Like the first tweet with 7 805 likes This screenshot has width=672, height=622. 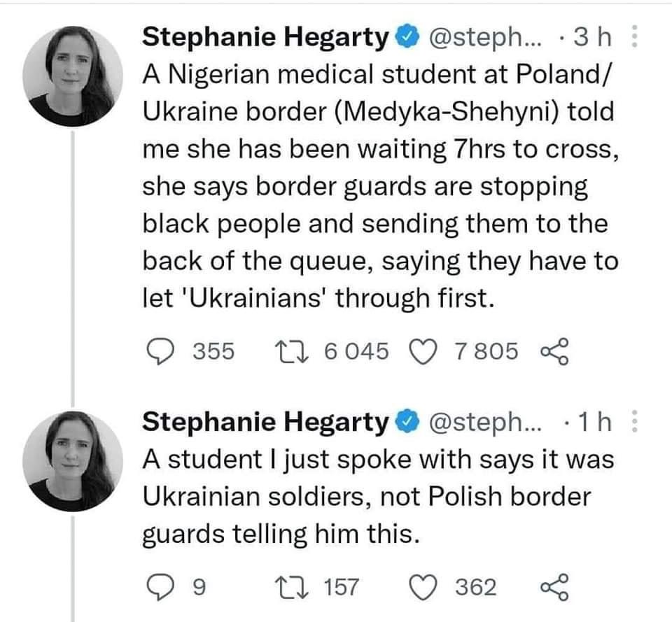[x=423, y=351]
